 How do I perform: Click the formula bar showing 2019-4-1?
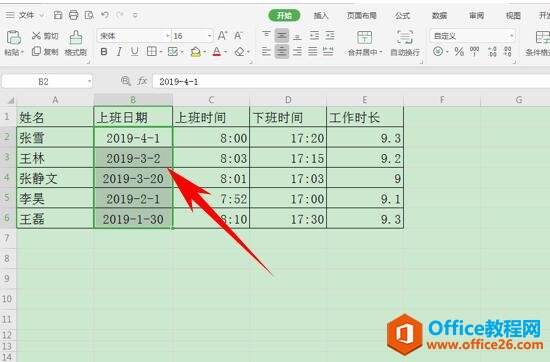pyautogui.click(x=351, y=82)
